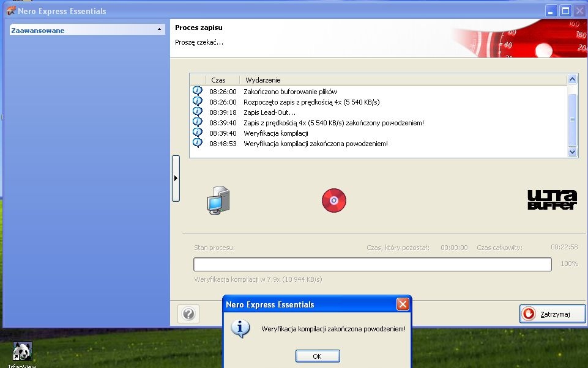Click the 100% progress value
Viewport: 588px width, 368px height.
click(569, 264)
